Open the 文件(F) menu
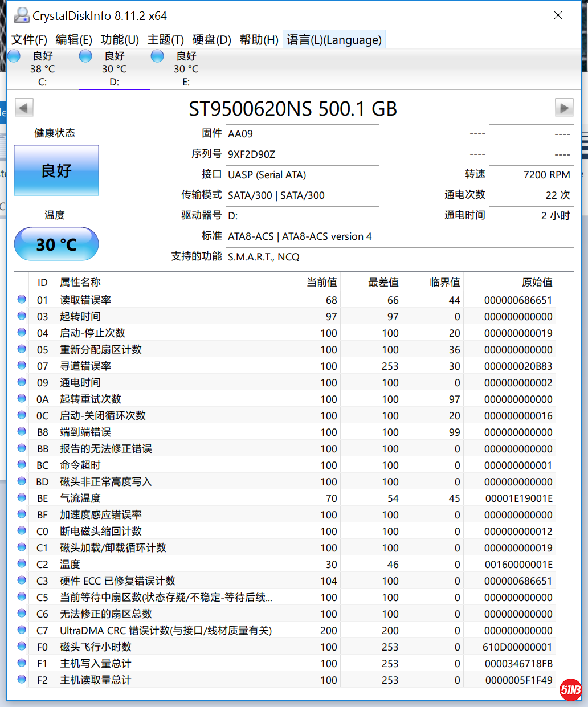 coord(29,40)
